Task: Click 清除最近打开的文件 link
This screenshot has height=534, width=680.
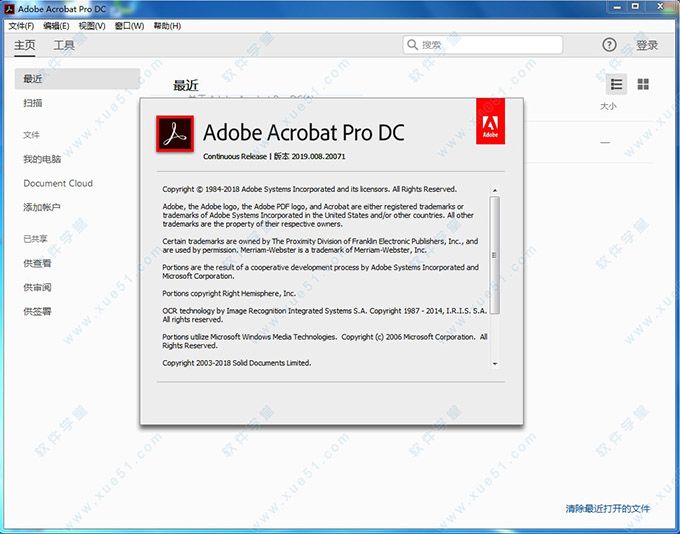Action: (608, 508)
